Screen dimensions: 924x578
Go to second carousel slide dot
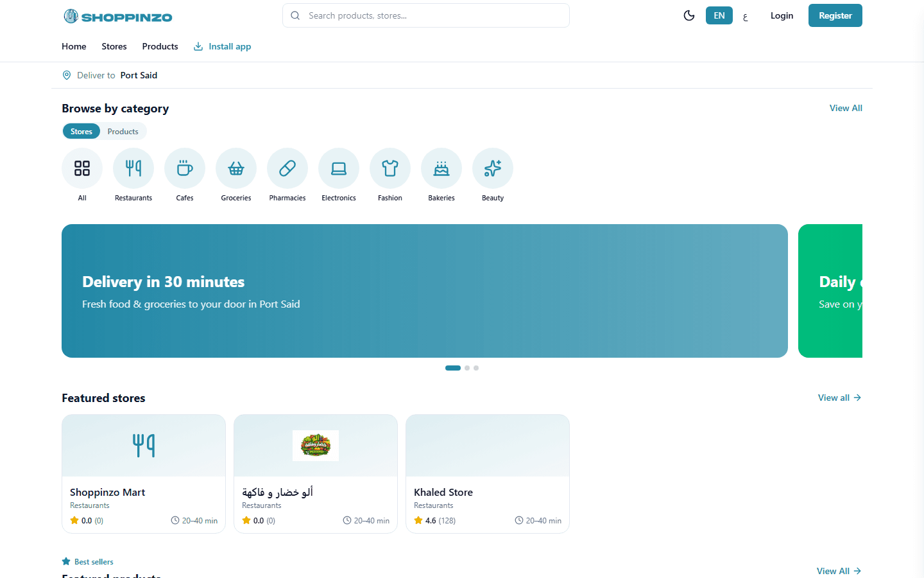coord(467,368)
